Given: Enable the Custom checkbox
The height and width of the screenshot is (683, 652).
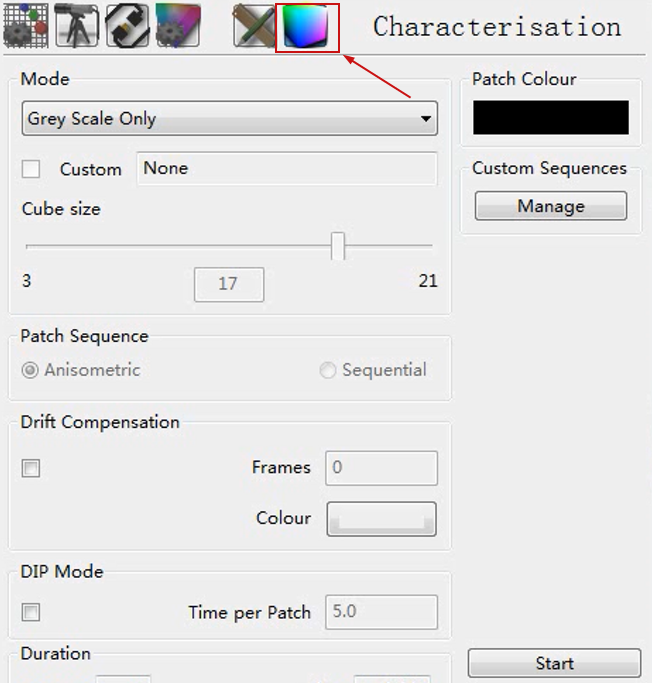Looking at the screenshot, I should tap(31, 169).
